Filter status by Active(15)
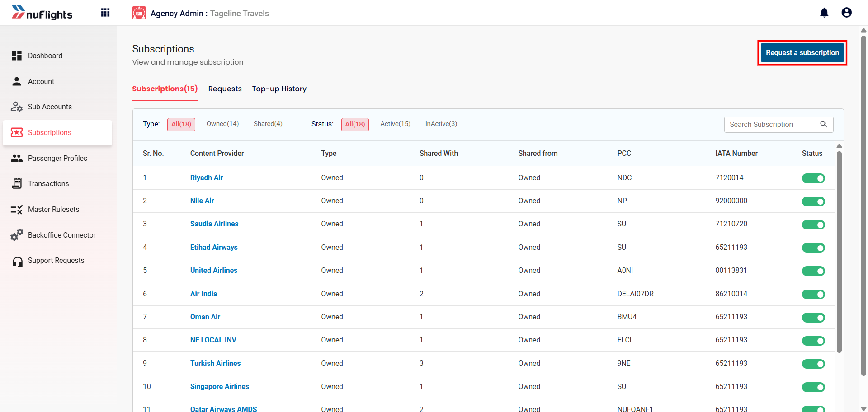Image resolution: width=868 pixels, height=412 pixels. [x=395, y=124]
